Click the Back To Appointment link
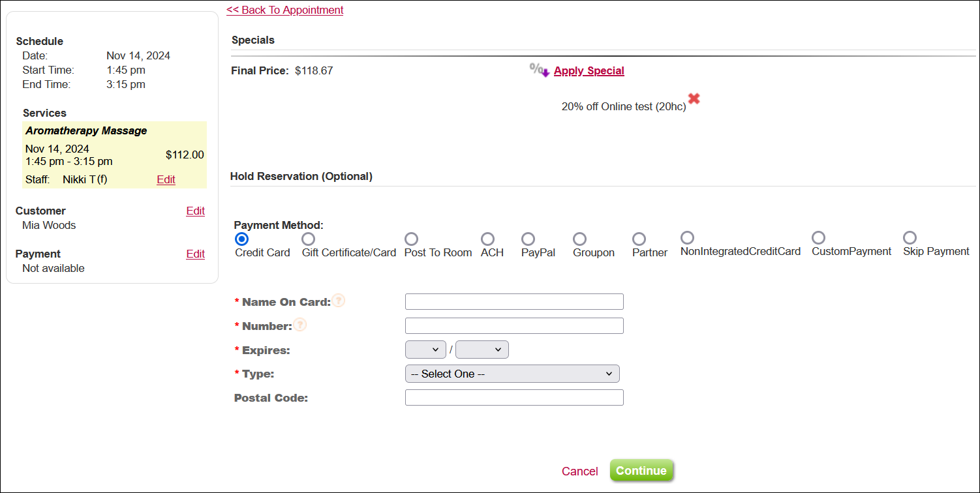Image resolution: width=980 pixels, height=493 pixels. [x=284, y=10]
